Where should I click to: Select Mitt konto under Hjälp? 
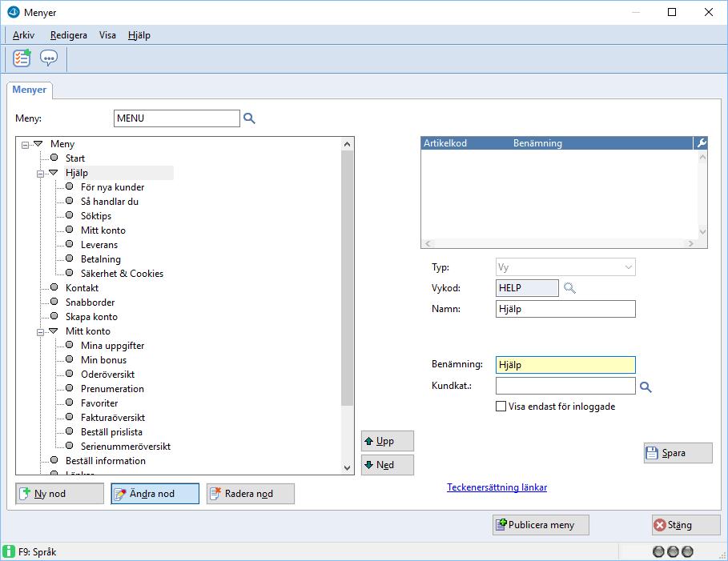pyautogui.click(x=103, y=230)
